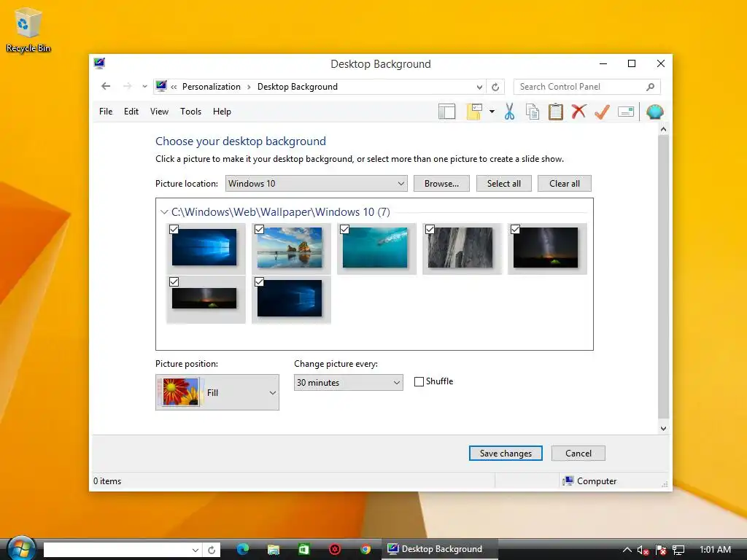Click the Select all button
The width and height of the screenshot is (747, 560).
pyautogui.click(x=504, y=183)
